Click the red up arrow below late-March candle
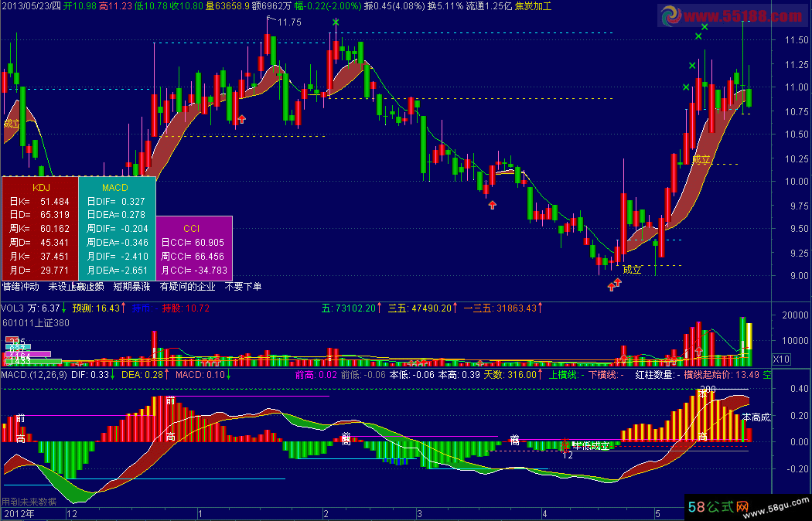 tap(493, 205)
